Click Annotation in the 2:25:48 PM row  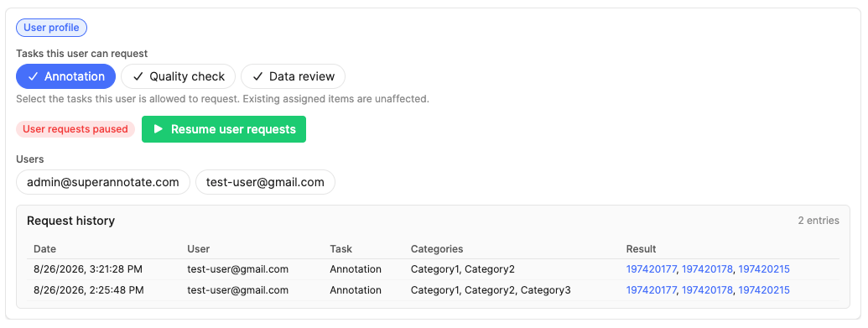pyautogui.click(x=356, y=289)
